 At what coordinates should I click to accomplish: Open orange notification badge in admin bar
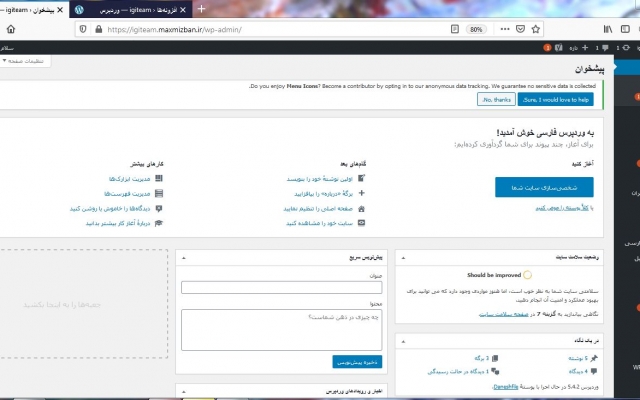(x=547, y=48)
